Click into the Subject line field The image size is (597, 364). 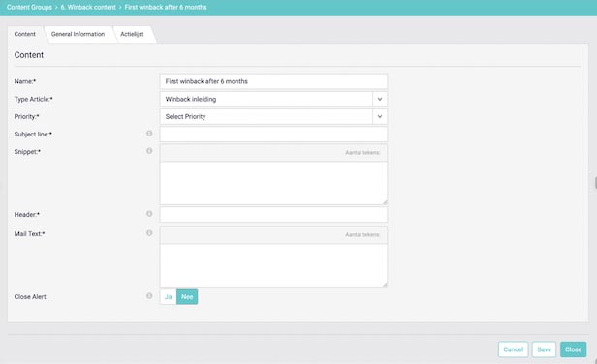tap(273, 134)
